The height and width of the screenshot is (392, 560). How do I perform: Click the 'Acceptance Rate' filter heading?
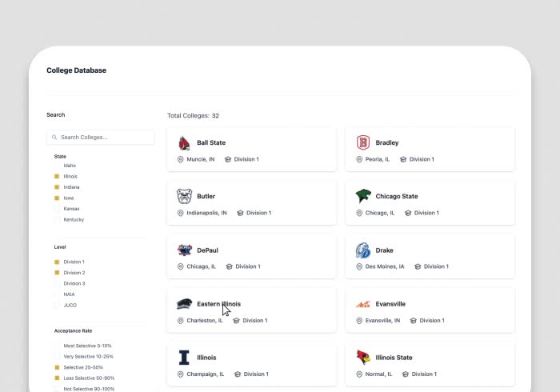(74, 331)
